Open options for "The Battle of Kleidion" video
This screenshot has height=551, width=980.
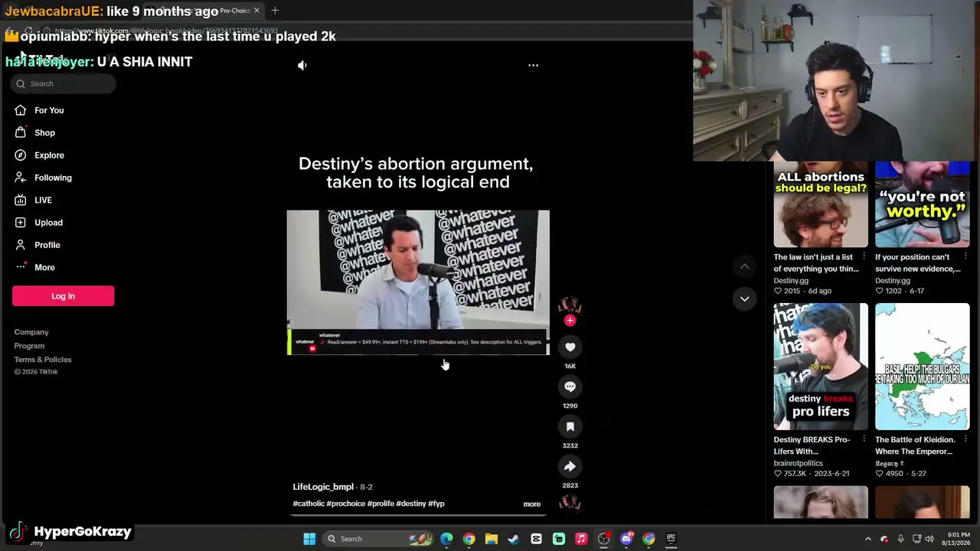click(965, 439)
